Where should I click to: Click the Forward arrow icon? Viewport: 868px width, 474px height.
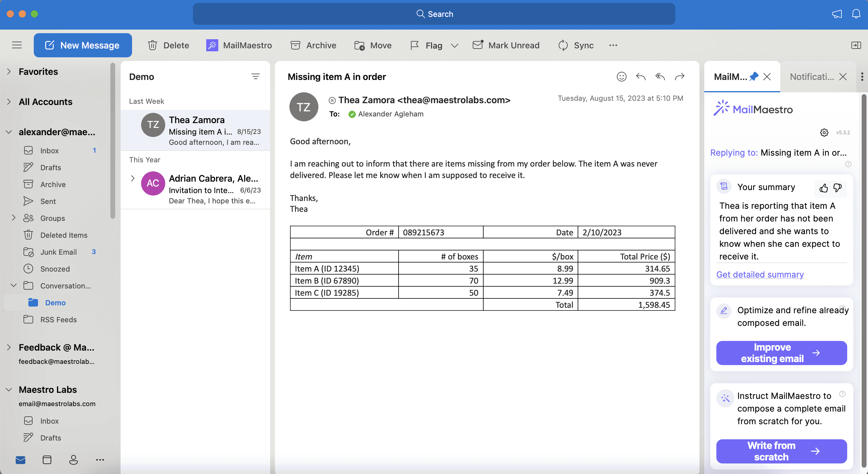coord(680,77)
